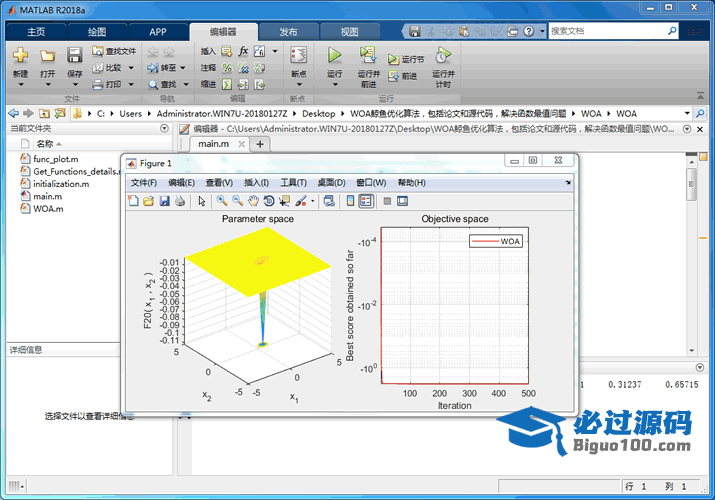Switch to the Plots (绘图) tab
Viewport: 715px width, 500px height.
click(97, 32)
